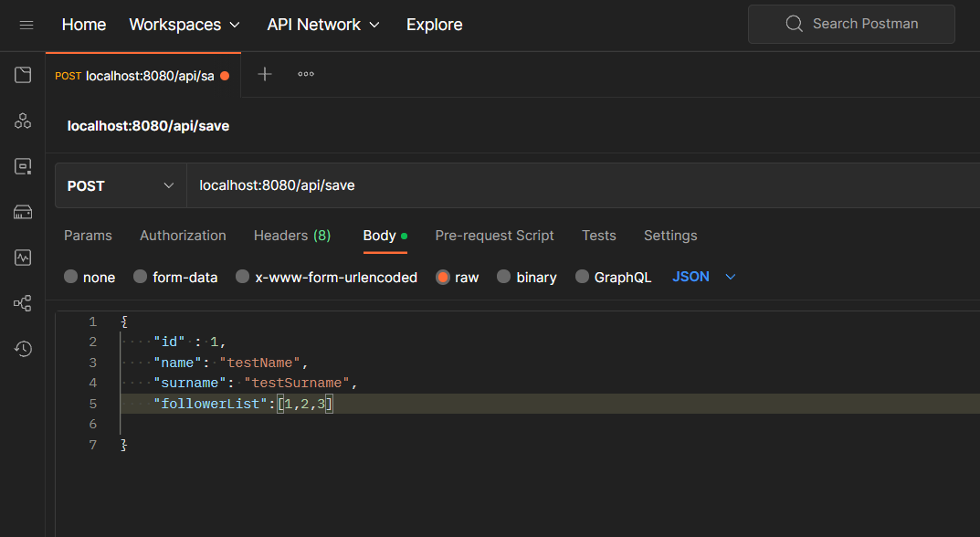Image resolution: width=980 pixels, height=537 pixels.
Task: Click the "followerList" key in body
Action: [211, 404]
